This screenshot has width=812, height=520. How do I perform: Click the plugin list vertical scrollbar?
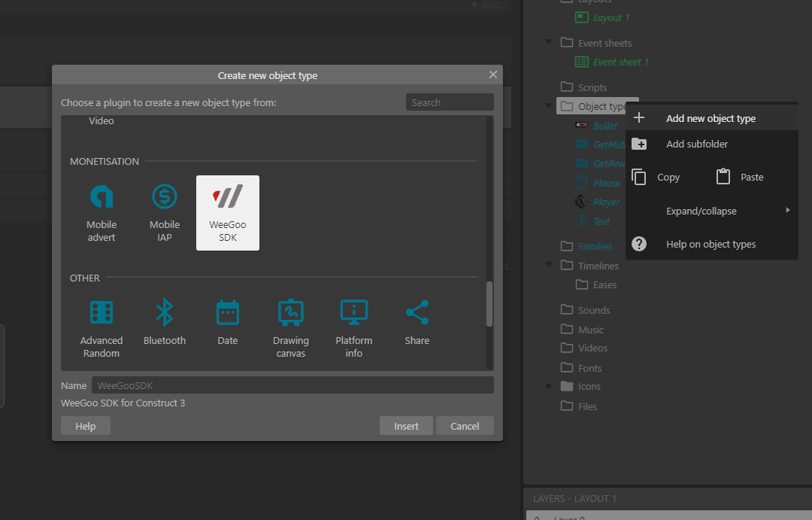coord(489,304)
